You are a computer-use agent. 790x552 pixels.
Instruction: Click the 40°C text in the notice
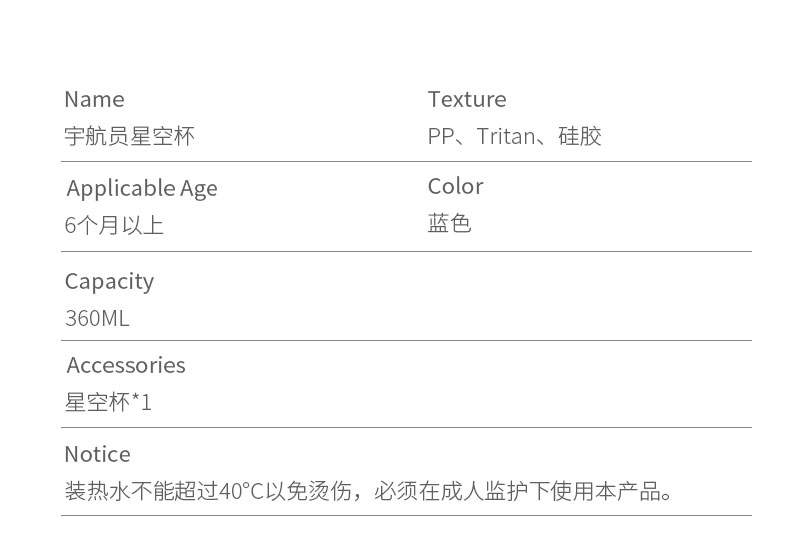click(240, 491)
